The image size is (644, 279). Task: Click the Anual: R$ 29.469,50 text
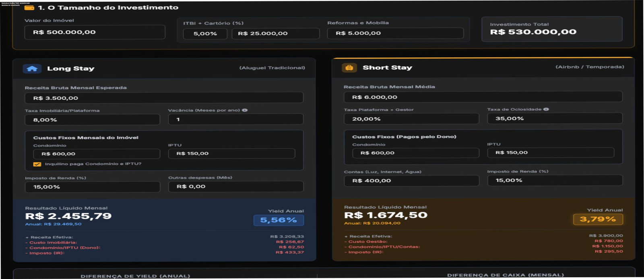(53, 224)
